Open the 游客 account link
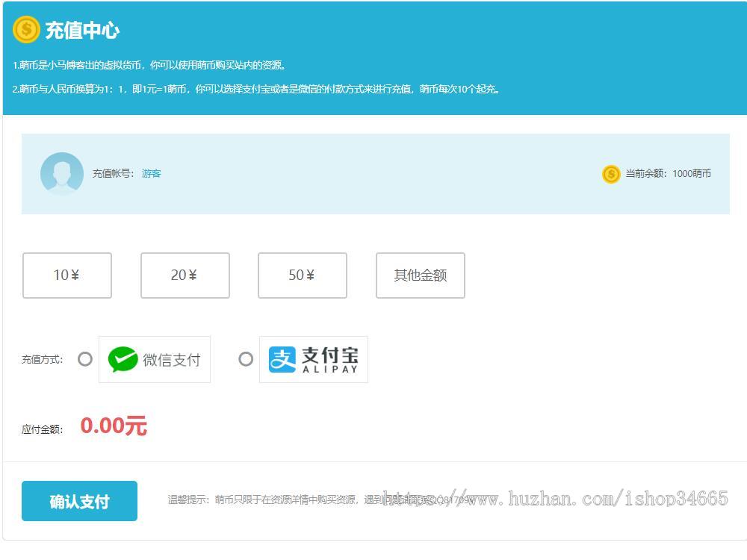Viewport: 747px width, 560px height. pos(151,174)
